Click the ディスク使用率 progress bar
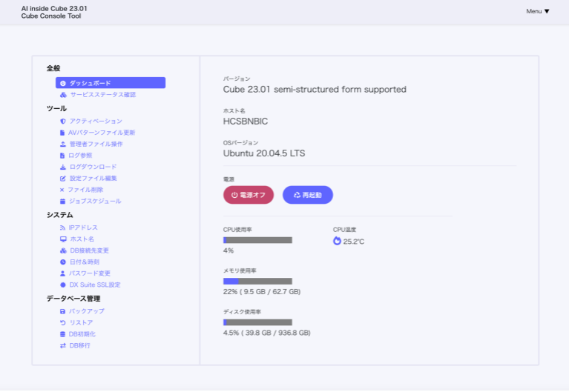 tap(257, 322)
